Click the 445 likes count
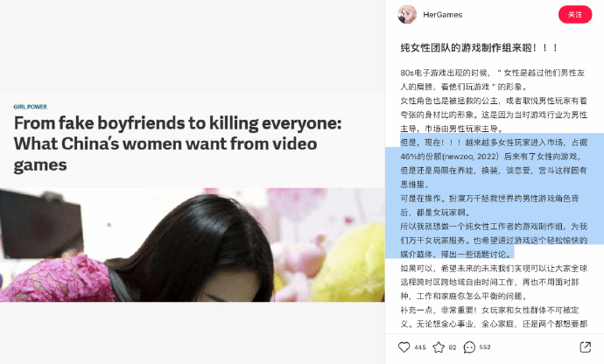The image size is (604, 364). pyautogui.click(x=420, y=347)
